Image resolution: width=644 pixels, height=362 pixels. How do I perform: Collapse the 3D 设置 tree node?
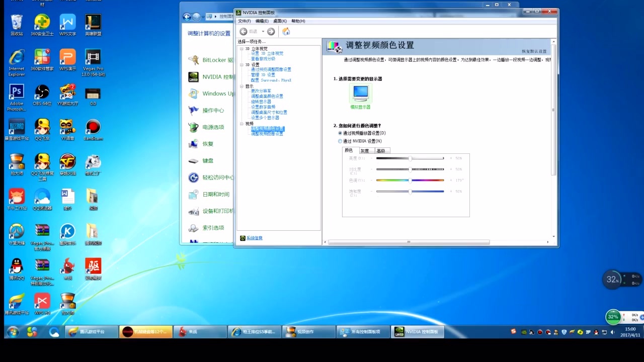(x=241, y=65)
